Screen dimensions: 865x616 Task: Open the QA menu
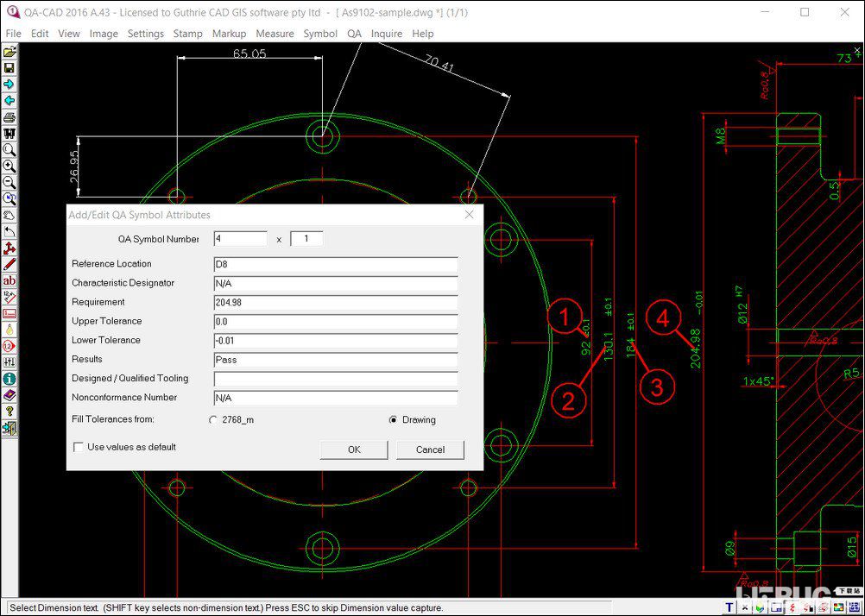354,34
